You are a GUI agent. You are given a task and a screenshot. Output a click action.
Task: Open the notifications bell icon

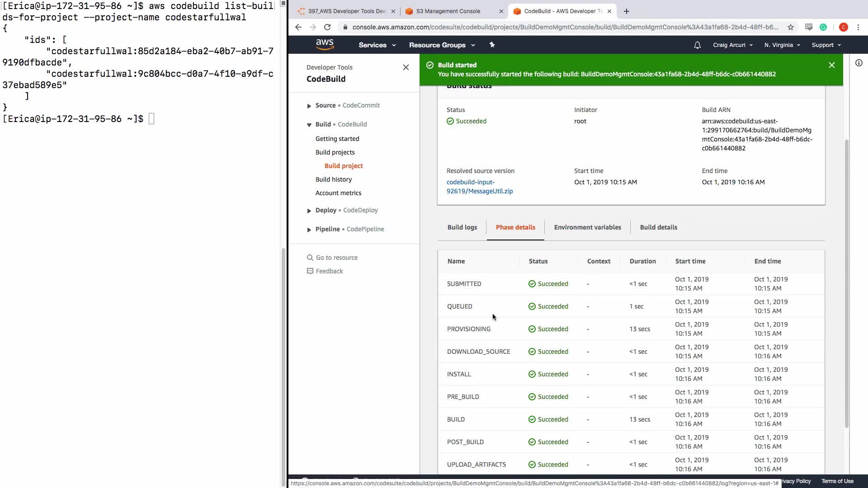697,45
